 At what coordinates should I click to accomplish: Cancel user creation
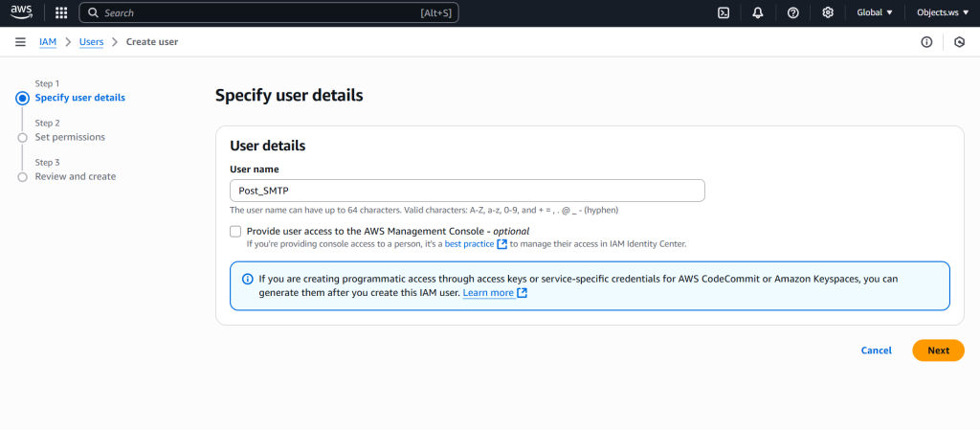876,351
